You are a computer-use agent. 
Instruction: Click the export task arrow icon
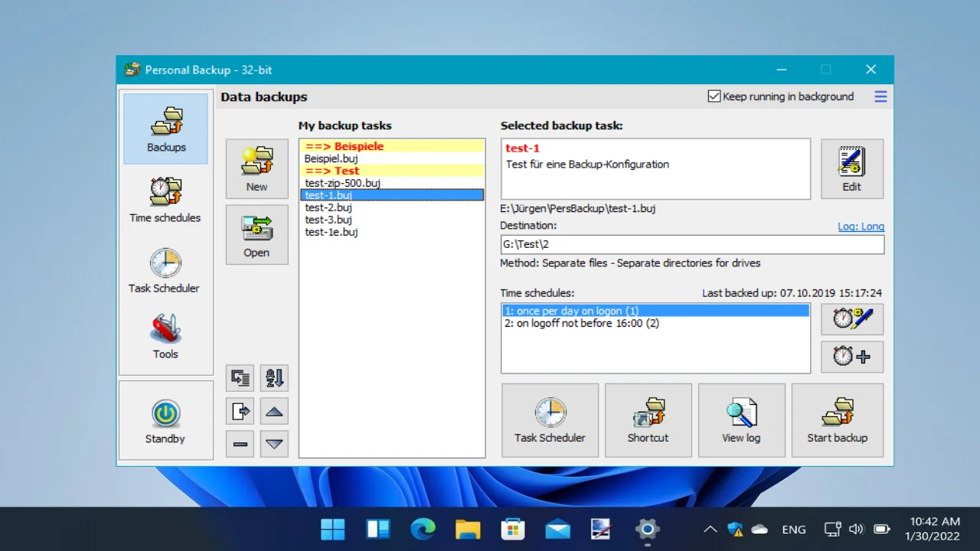tap(240, 412)
